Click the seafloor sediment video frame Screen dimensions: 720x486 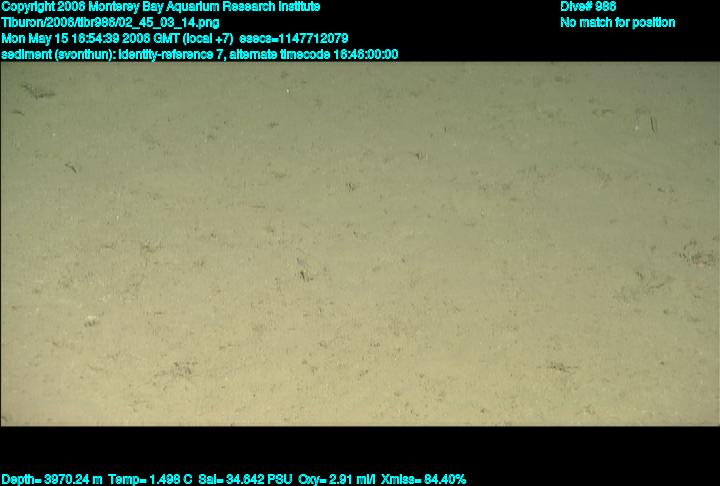360,244
